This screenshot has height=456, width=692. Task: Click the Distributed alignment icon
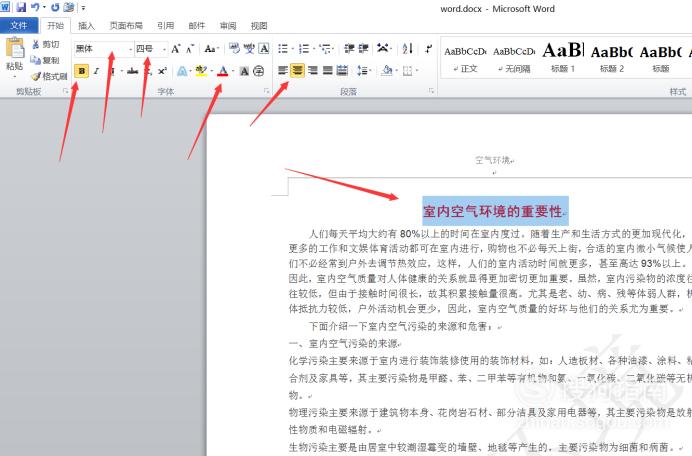pyautogui.click(x=342, y=70)
